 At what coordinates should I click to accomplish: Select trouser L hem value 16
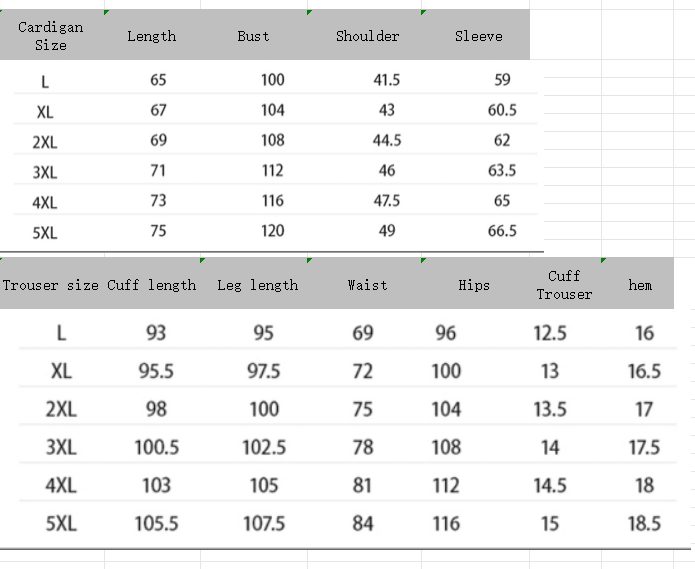click(x=644, y=333)
